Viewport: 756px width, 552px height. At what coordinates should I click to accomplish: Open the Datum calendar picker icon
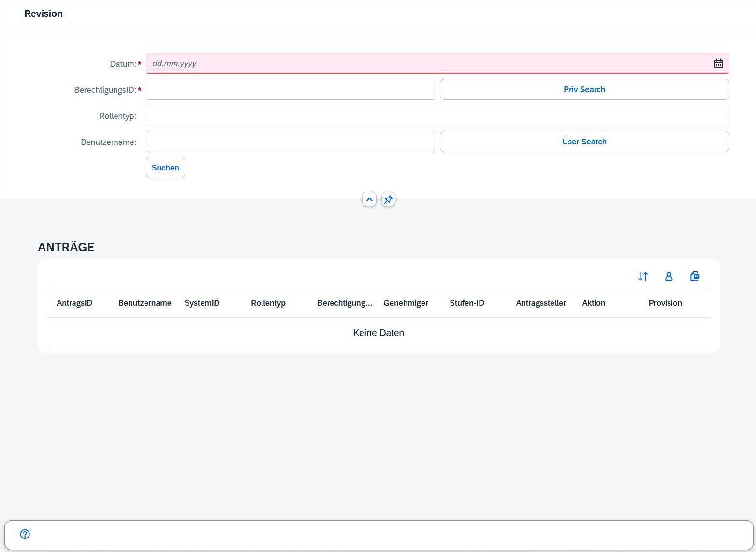click(x=718, y=63)
